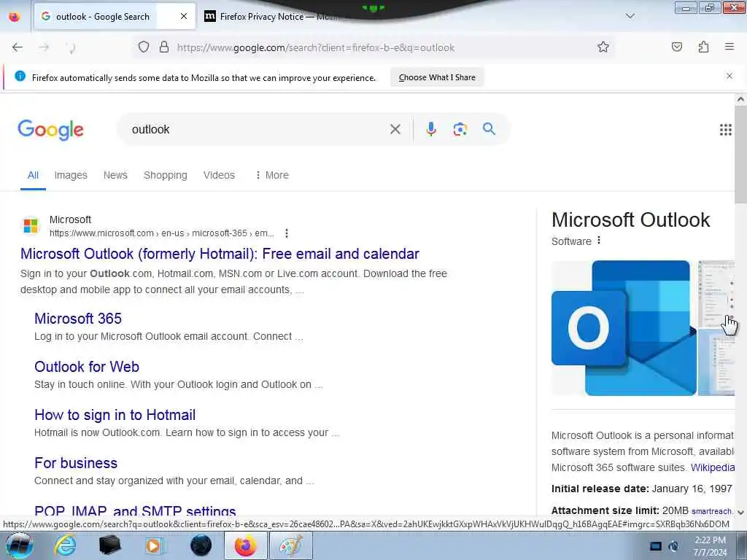Open the large Outlook logo image
The image size is (747, 560).
click(x=624, y=328)
